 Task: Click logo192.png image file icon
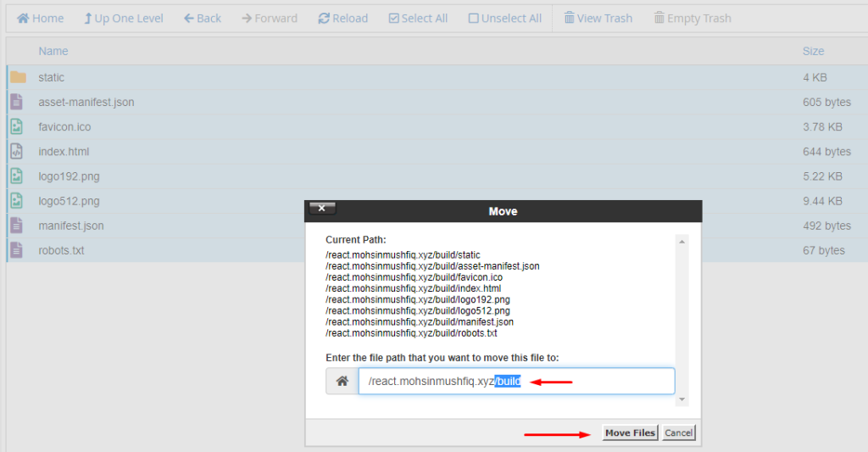click(x=17, y=176)
